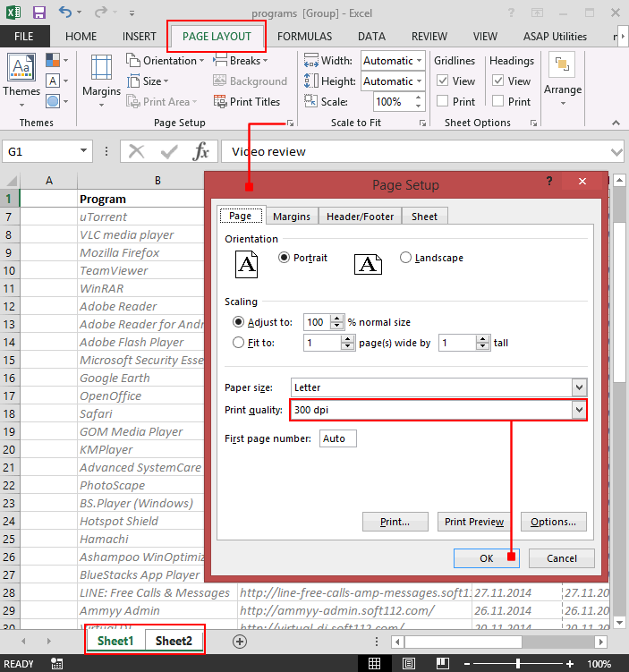The height and width of the screenshot is (672, 629).
Task: Click the macro recording icon in status bar
Action: (56, 664)
